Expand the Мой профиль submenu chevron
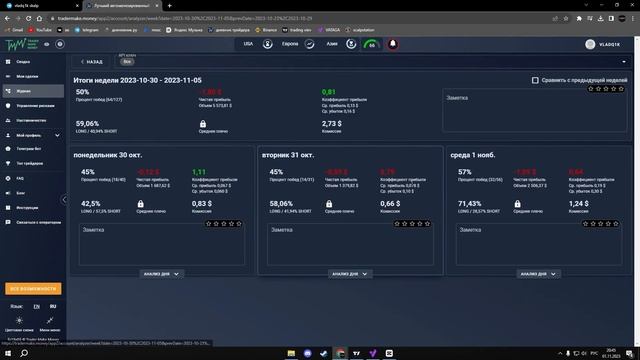This screenshot has height=360, width=640. (57, 135)
